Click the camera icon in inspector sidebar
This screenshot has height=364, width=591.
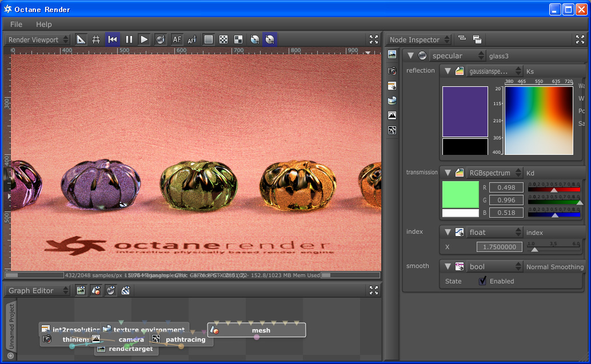pos(392,71)
